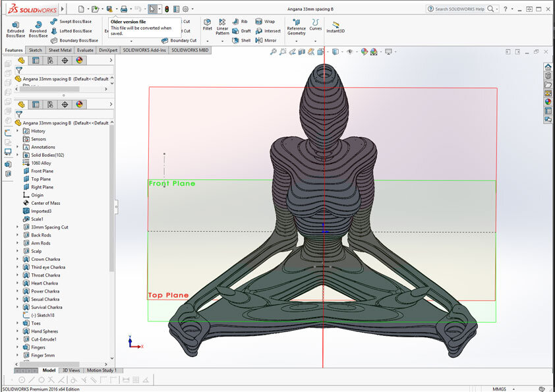Open Reference Geometry tools
Image resolution: width=555 pixels, height=392 pixels.
point(296,27)
